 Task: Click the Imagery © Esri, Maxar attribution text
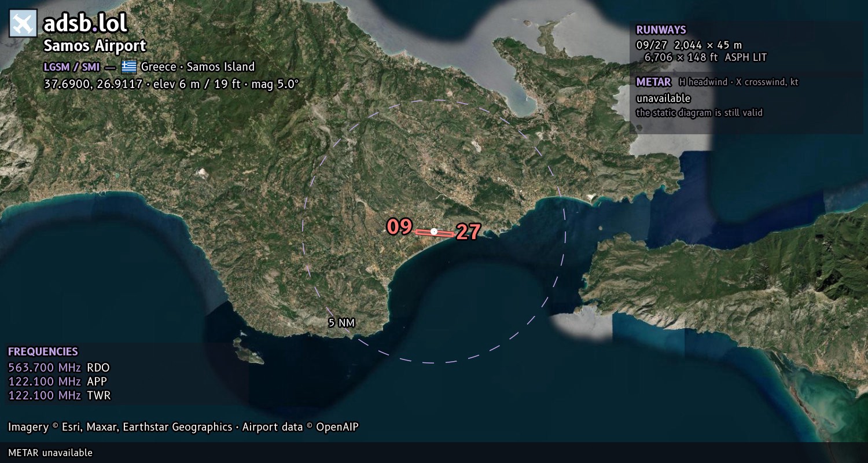[x=183, y=427]
